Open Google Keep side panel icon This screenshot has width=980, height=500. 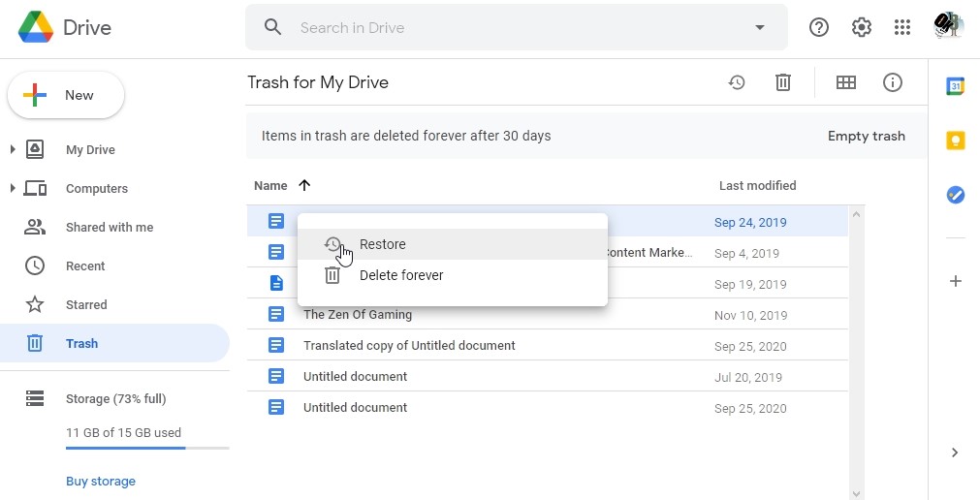click(x=955, y=141)
